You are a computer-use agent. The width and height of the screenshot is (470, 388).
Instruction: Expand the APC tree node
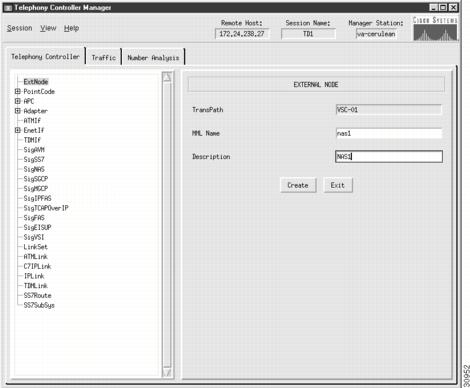click(x=18, y=101)
